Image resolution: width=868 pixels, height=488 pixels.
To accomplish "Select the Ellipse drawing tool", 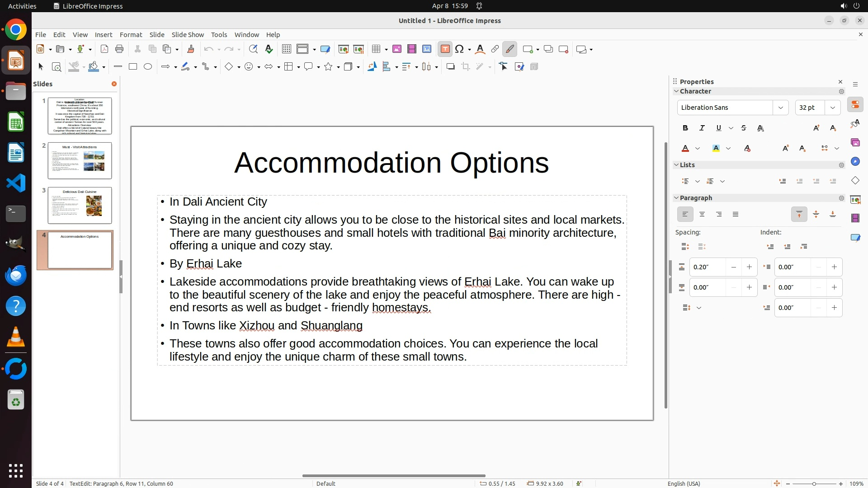I will tap(148, 67).
